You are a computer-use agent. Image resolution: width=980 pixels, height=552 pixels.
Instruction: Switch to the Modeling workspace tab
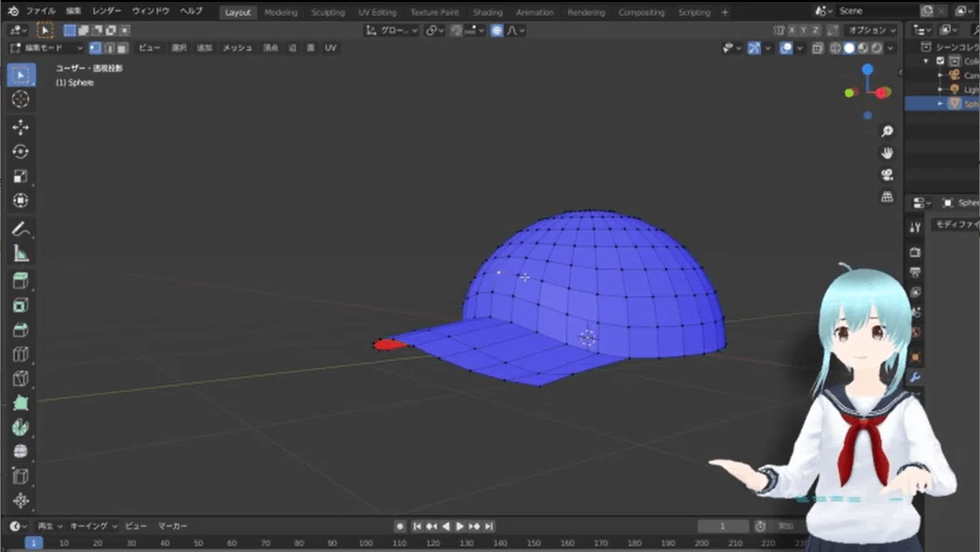click(280, 12)
